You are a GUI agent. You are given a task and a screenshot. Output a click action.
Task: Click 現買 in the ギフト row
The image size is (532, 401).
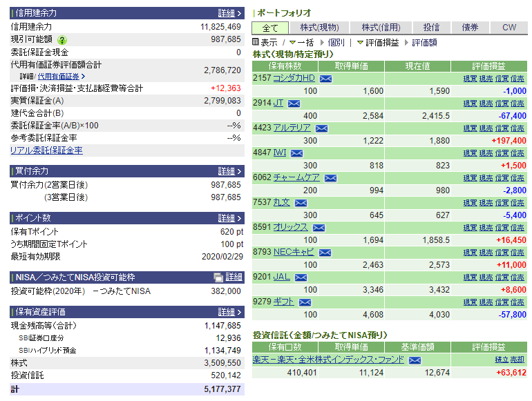click(471, 302)
